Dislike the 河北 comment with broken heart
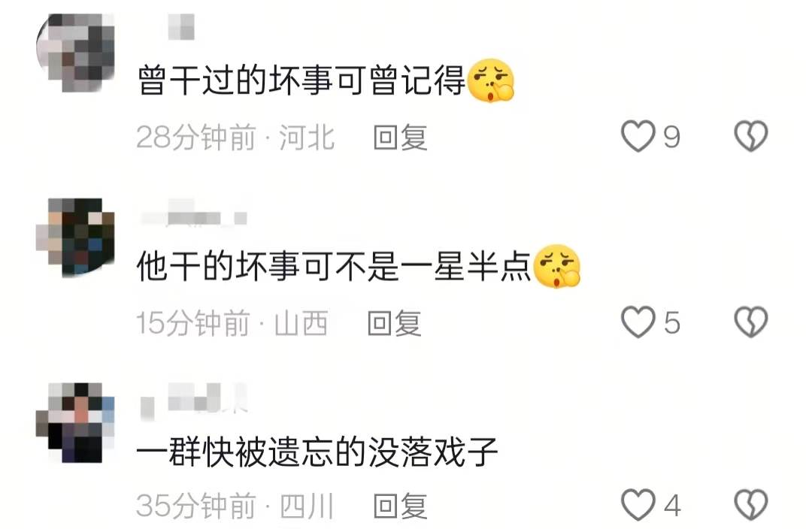 pyautogui.click(x=750, y=137)
